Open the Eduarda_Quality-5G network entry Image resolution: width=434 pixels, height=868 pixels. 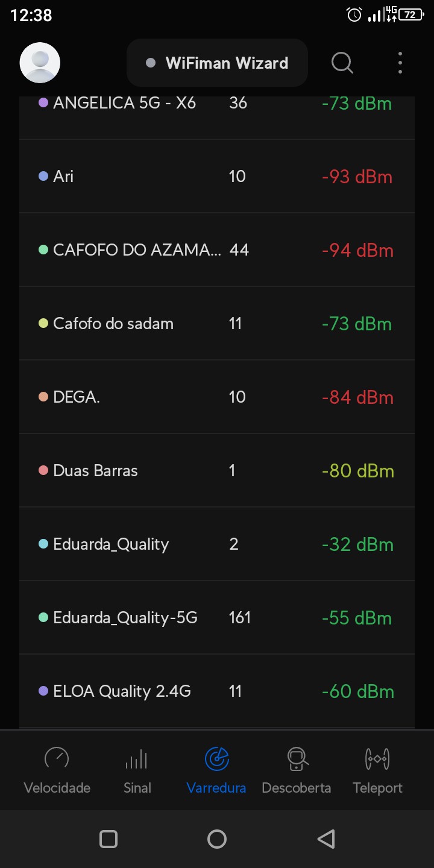(217, 618)
